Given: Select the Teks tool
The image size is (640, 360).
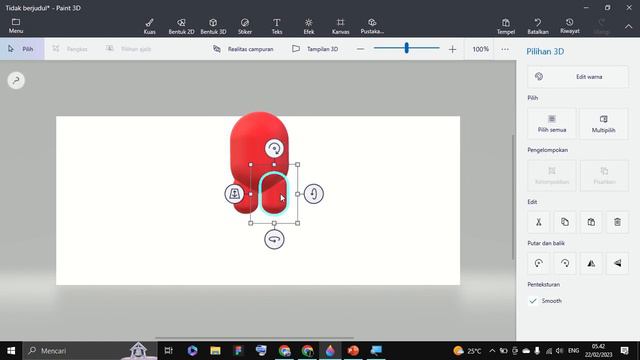Looking at the screenshot, I should [x=277, y=26].
